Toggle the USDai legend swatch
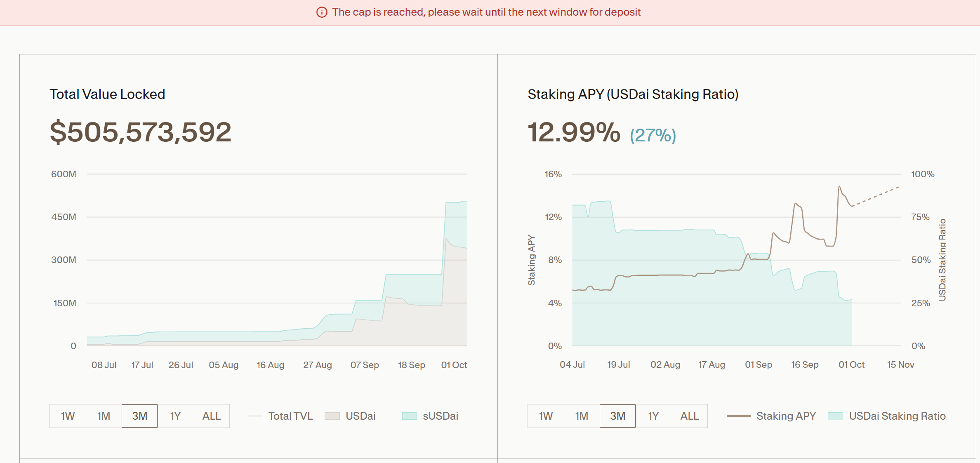Screen dimensions: 980x463 (332, 416)
